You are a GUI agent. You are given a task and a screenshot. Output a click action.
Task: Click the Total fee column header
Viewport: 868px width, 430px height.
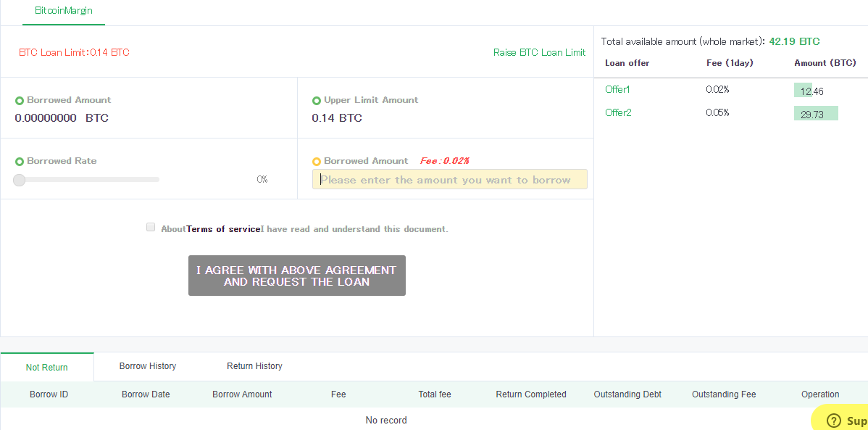click(435, 394)
